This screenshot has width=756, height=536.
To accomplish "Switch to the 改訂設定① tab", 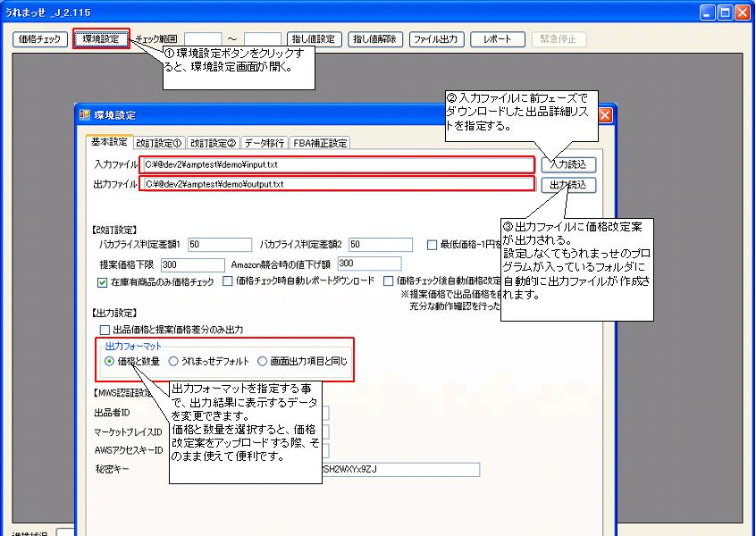I will click(x=159, y=143).
